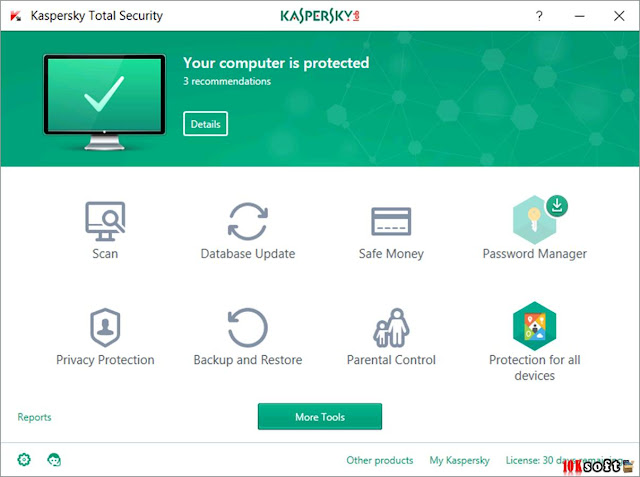Open Password Manager key hexagon icon
The height and width of the screenshot is (477, 640).
534,220
